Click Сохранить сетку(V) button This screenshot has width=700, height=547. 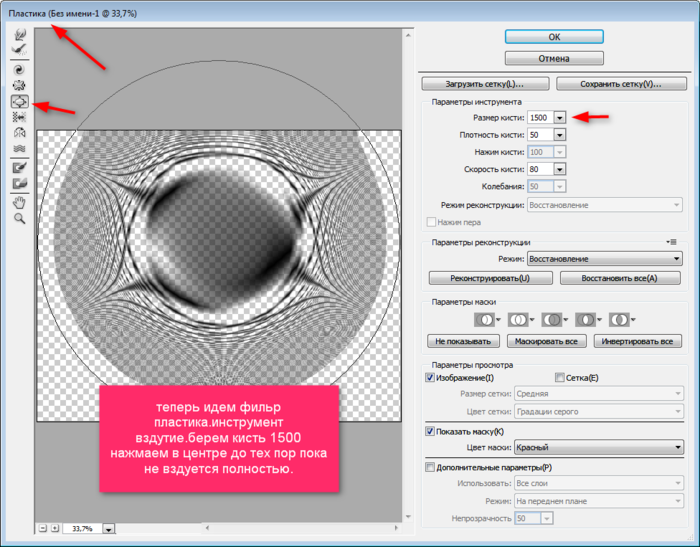coord(621,84)
